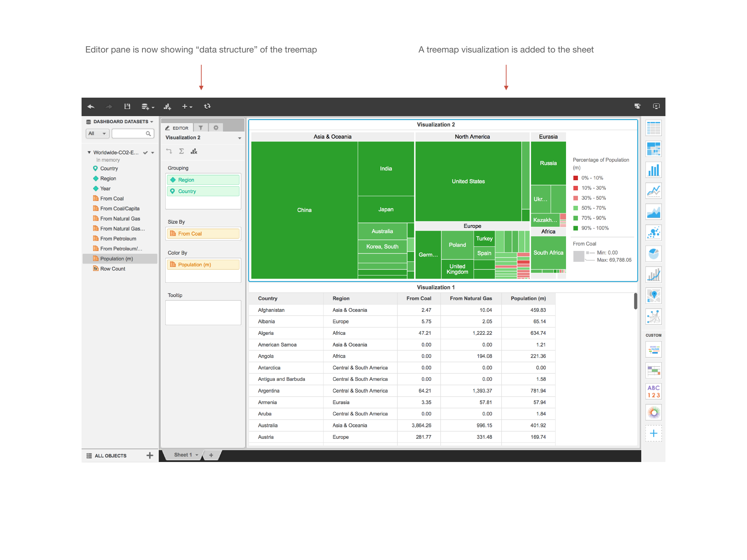
Task: Select the custom ring sunburst visualization
Action: [653, 413]
